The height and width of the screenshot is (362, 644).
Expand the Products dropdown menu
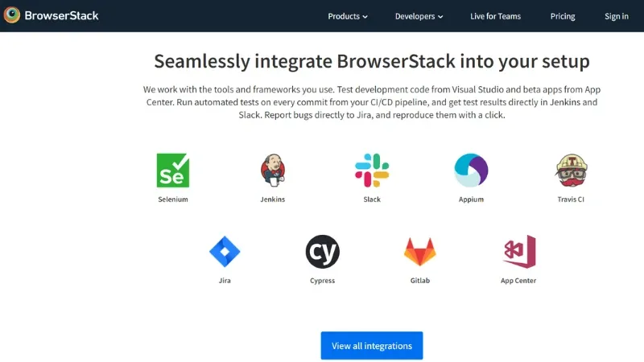coord(348,16)
